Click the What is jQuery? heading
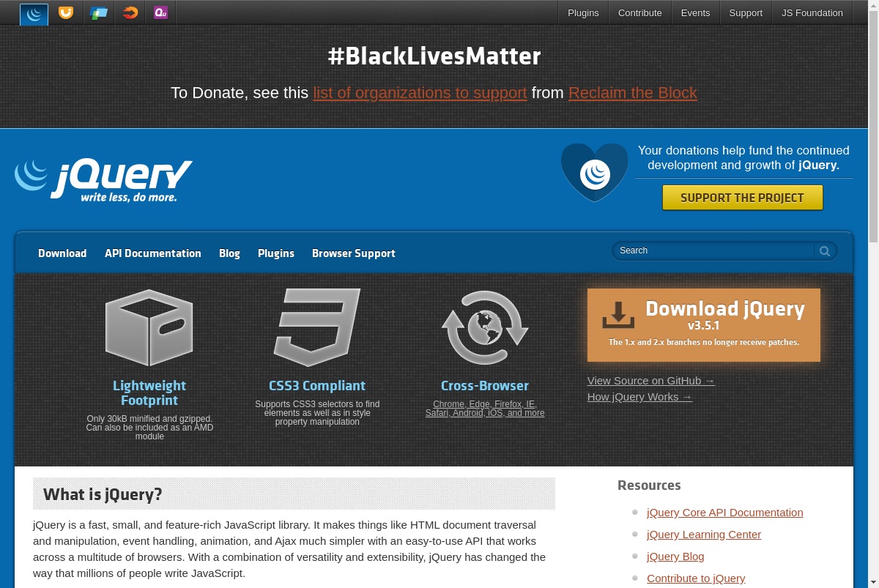 (x=103, y=494)
